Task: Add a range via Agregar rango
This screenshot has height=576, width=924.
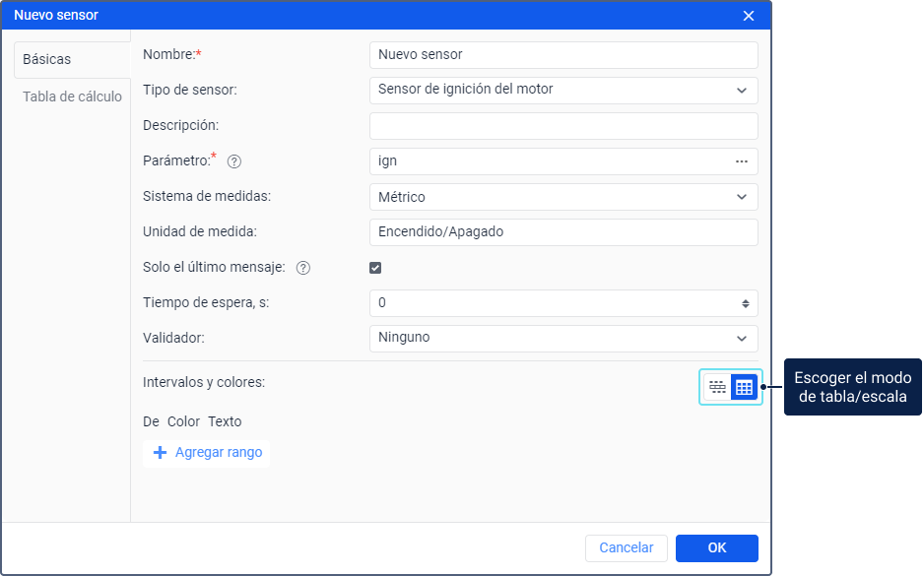Action: [x=206, y=453]
